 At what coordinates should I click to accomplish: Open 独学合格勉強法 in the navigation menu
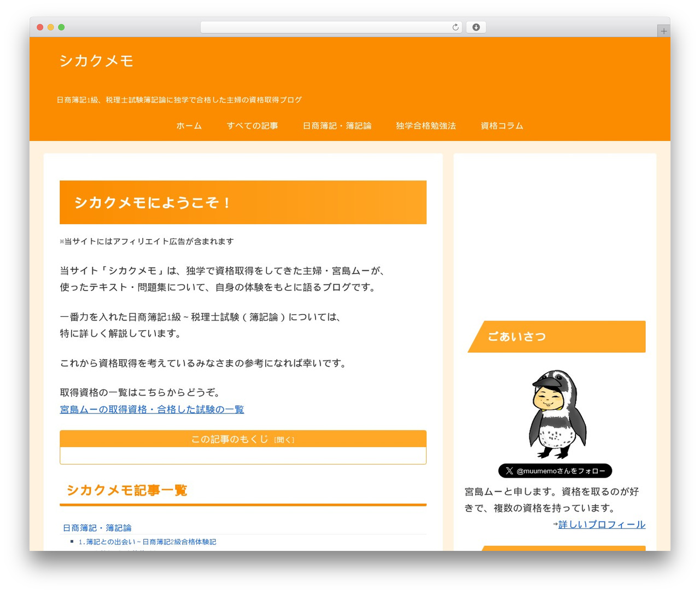click(x=426, y=126)
